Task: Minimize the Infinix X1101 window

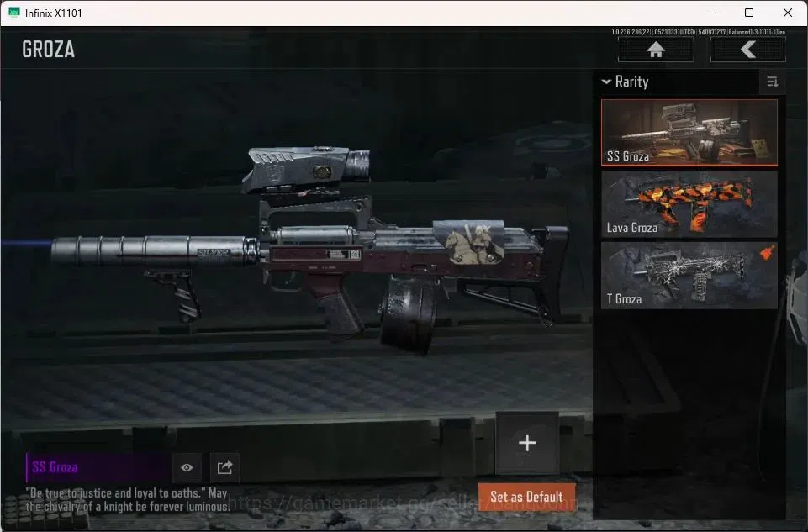Action: (x=711, y=13)
